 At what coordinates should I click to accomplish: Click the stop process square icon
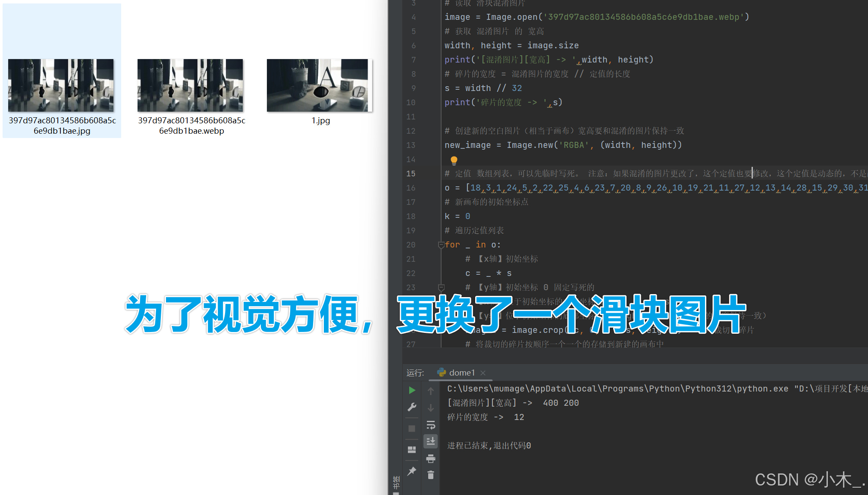412,429
